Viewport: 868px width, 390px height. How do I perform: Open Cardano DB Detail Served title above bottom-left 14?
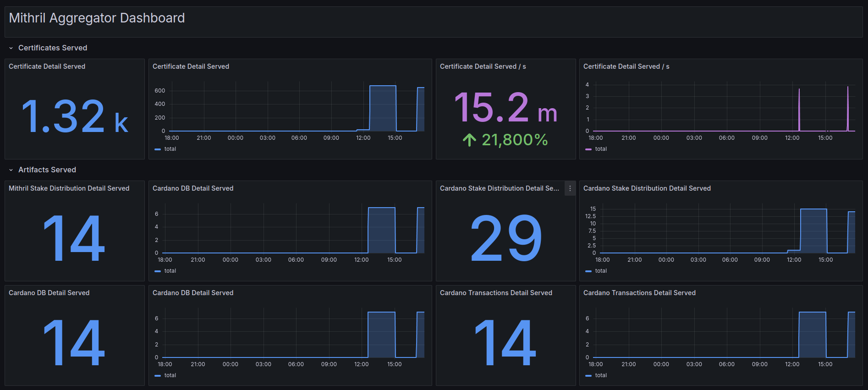49,293
